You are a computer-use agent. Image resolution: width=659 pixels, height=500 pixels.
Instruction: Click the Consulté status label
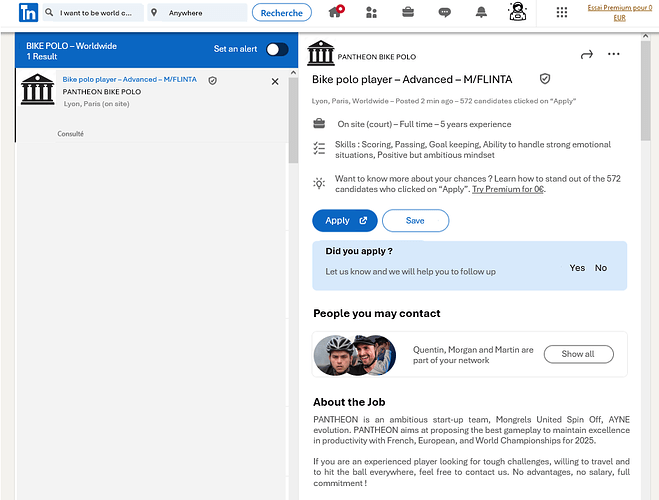pyautogui.click(x=70, y=134)
